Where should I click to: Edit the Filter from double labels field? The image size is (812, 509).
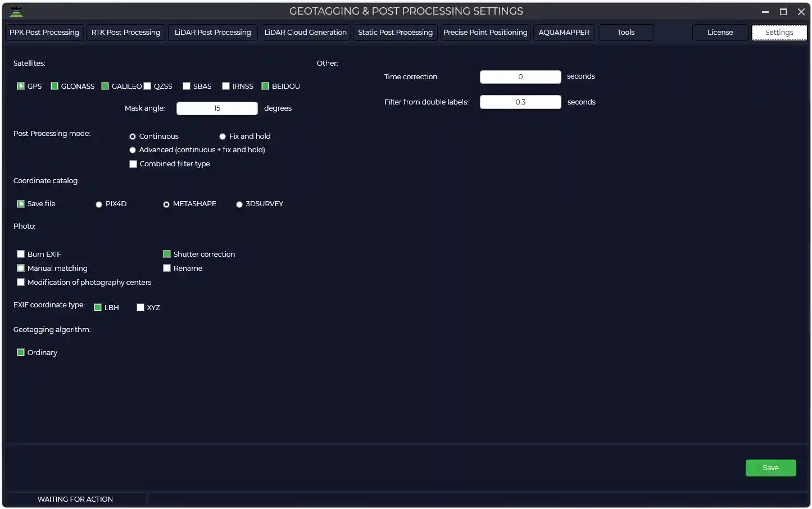(520, 102)
